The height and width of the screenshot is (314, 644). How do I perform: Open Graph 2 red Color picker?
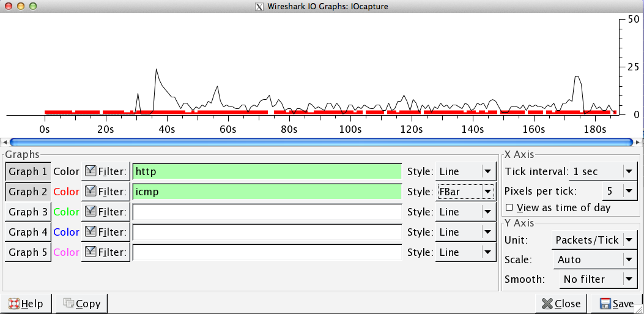coord(66,192)
